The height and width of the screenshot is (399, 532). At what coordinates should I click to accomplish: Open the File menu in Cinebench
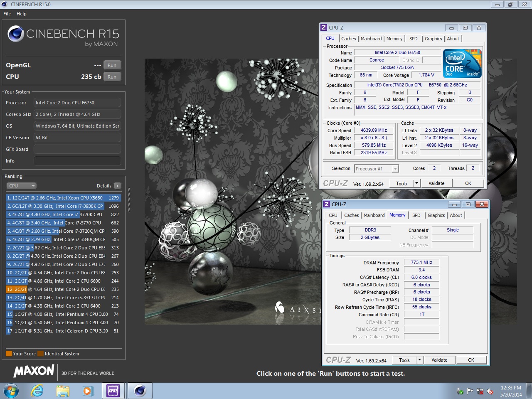[7, 14]
